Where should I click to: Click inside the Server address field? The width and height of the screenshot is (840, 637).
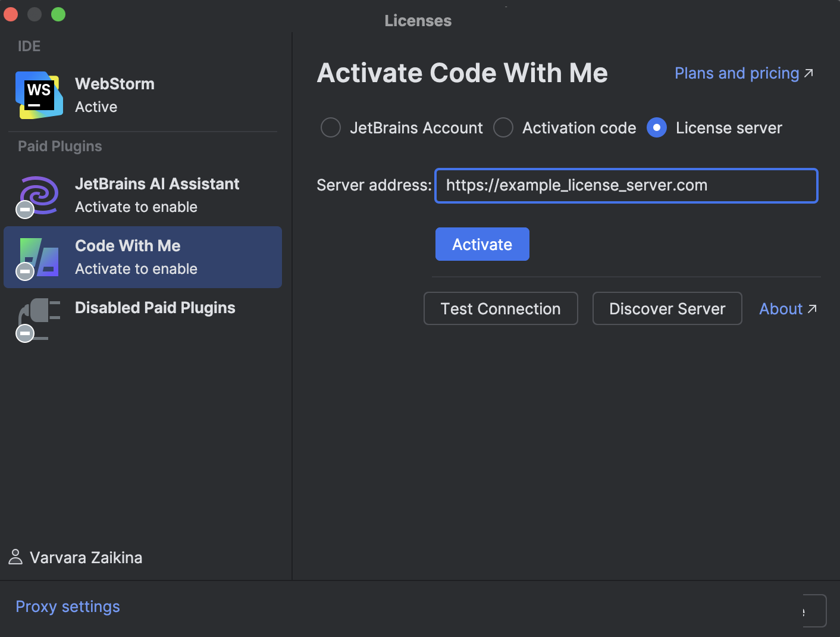click(x=626, y=185)
